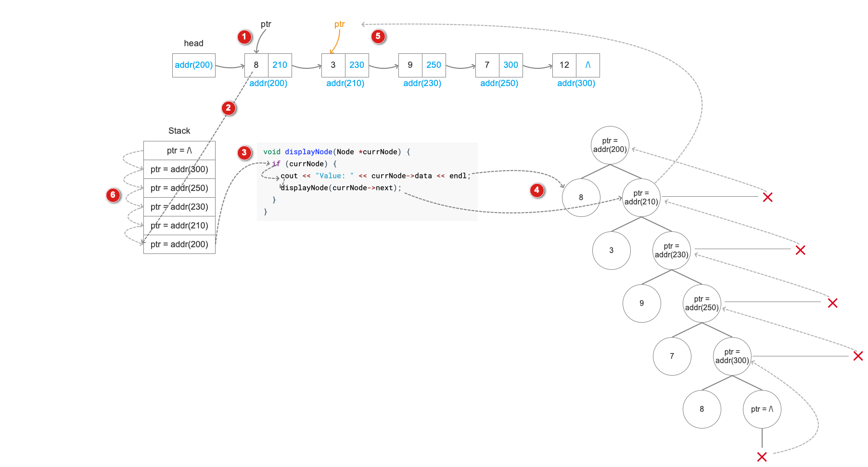This screenshot has width=868, height=467.
Task: Click the addr(200) box under head
Action: click(x=193, y=65)
